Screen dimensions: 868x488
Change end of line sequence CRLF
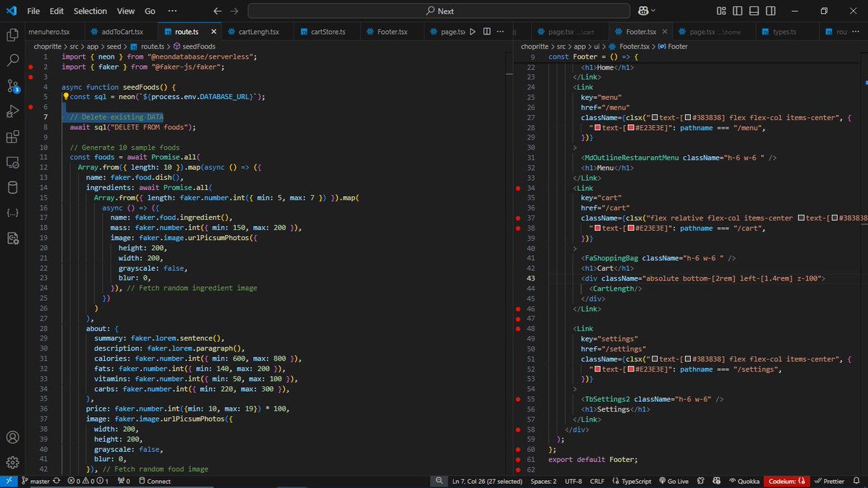[x=597, y=481]
